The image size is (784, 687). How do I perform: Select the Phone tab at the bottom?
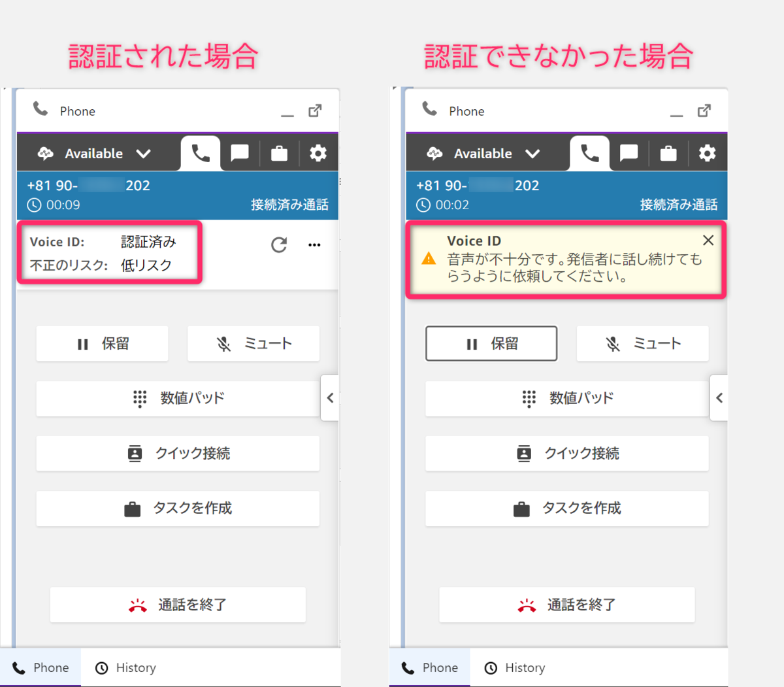41,667
